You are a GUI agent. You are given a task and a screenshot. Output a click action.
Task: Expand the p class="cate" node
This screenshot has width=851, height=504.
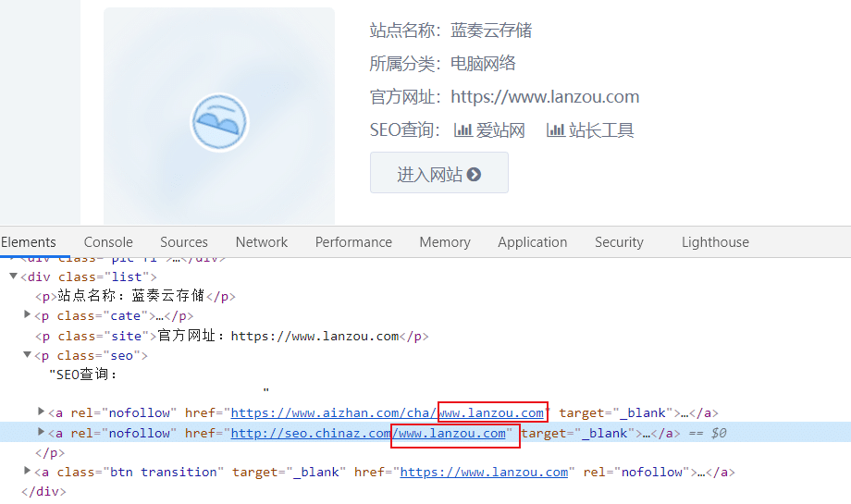(28, 315)
